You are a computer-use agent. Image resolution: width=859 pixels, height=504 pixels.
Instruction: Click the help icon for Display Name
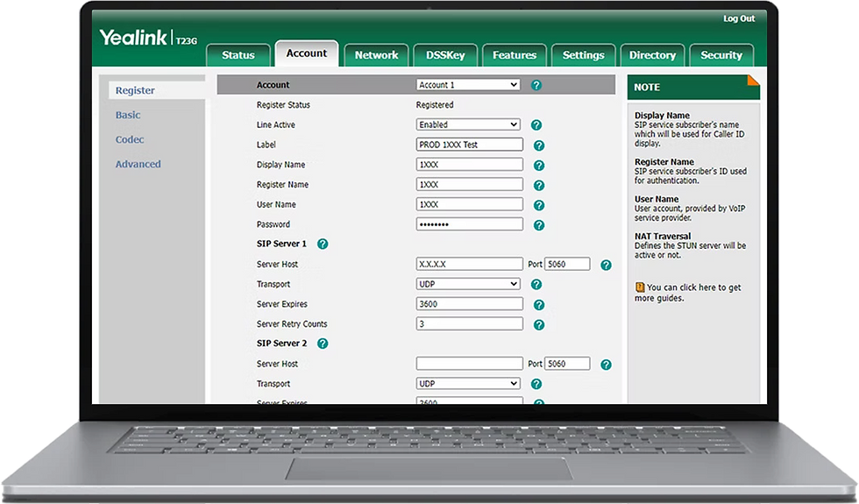(539, 165)
